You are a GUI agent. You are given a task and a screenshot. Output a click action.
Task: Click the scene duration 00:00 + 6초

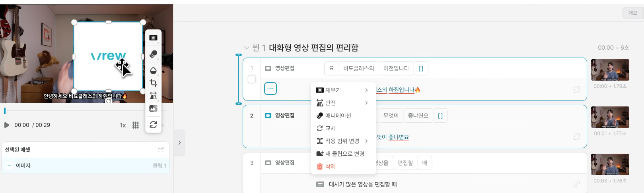click(x=613, y=48)
